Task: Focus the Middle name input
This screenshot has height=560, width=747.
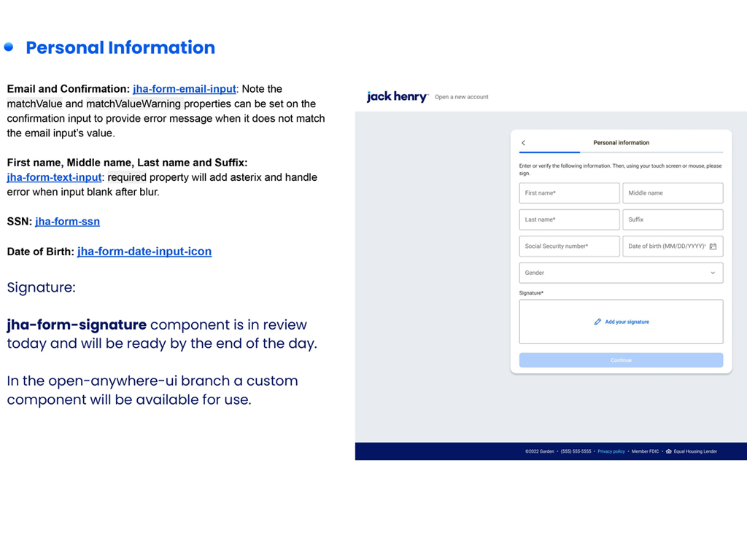Action: pyautogui.click(x=672, y=193)
